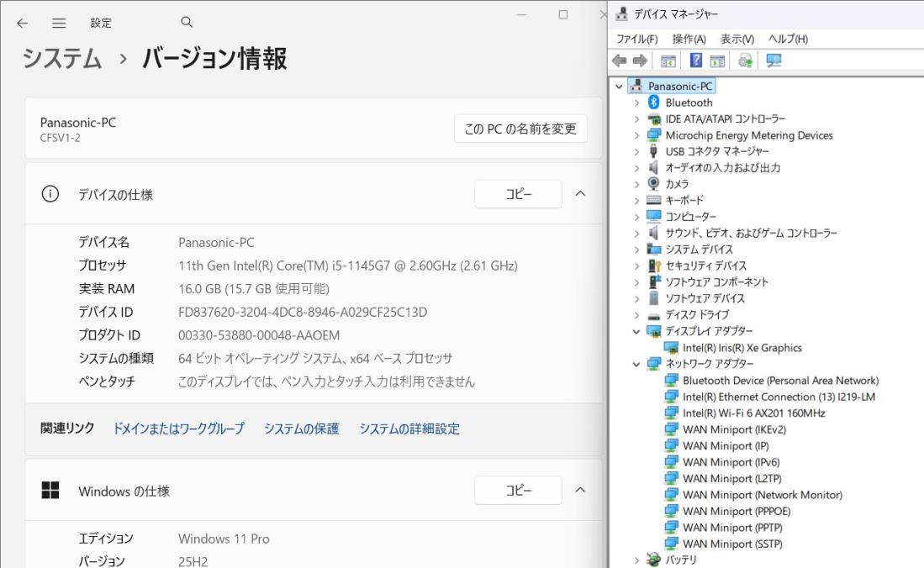Click the Scan for hardware changes icon
This screenshot has width=924, height=568.
(774, 60)
